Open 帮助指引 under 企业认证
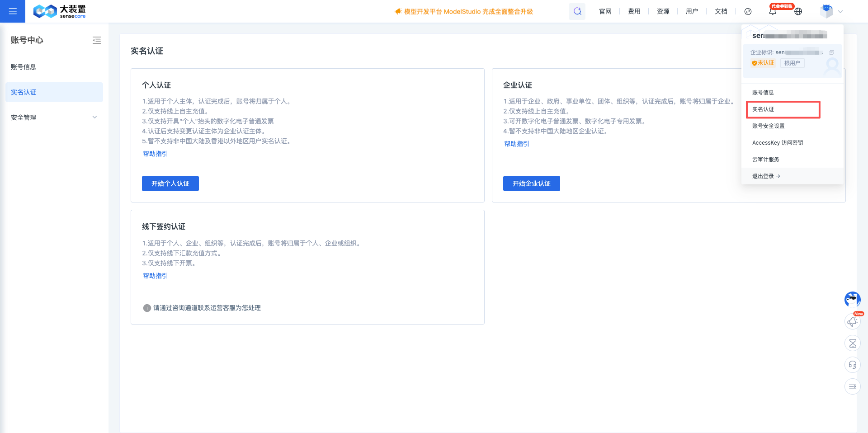Viewport: 868px width, 433px height. pyautogui.click(x=516, y=144)
